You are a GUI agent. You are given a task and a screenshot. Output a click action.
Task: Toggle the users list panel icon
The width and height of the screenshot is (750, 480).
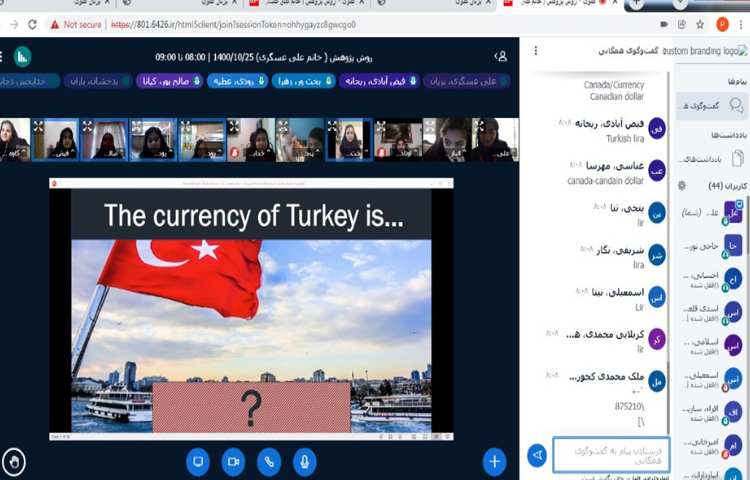(x=500, y=56)
